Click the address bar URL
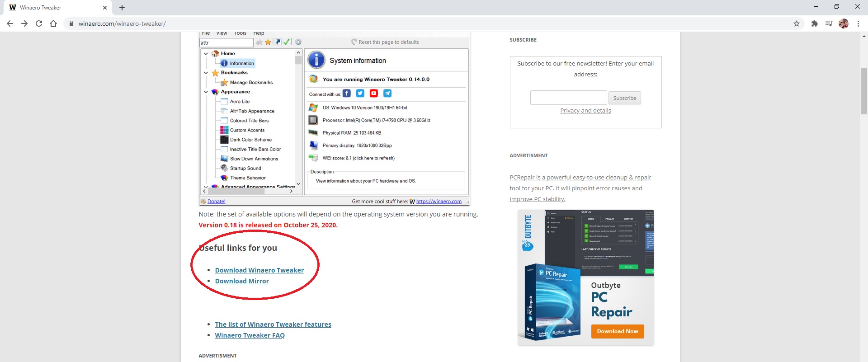 122,24
